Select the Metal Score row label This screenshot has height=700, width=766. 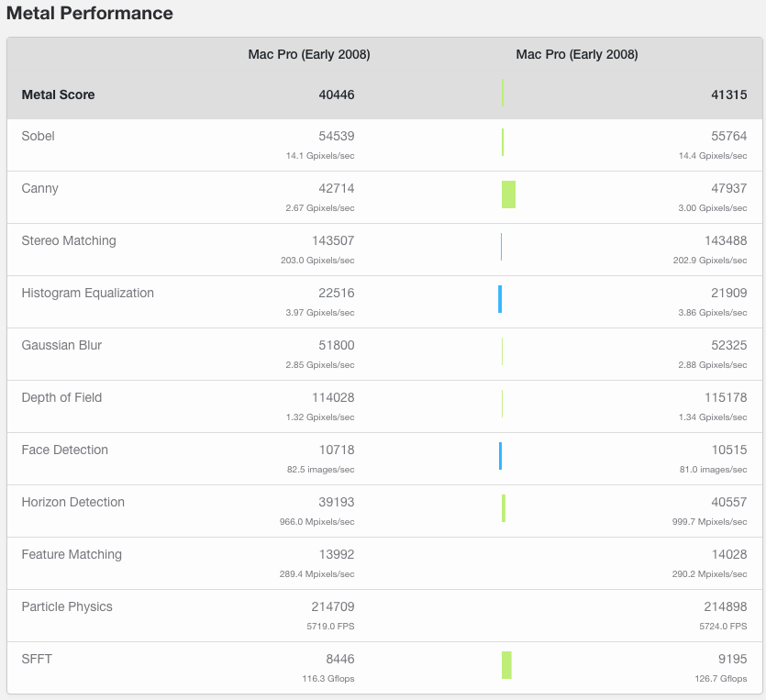pyautogui.click(x=58, y=94)
